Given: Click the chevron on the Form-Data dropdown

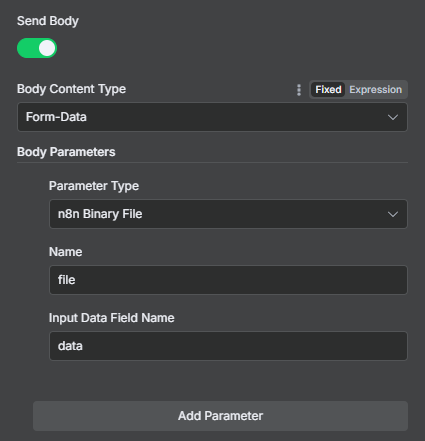Looking at the screenshot, I should point(393,117).
